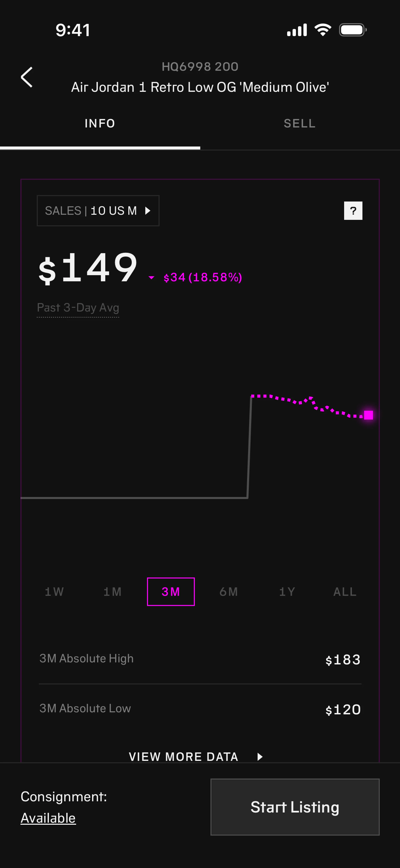The width and height of the screenshot is (400, 868).
Task: Expand View More Data
Action: [x=195, y=757]
